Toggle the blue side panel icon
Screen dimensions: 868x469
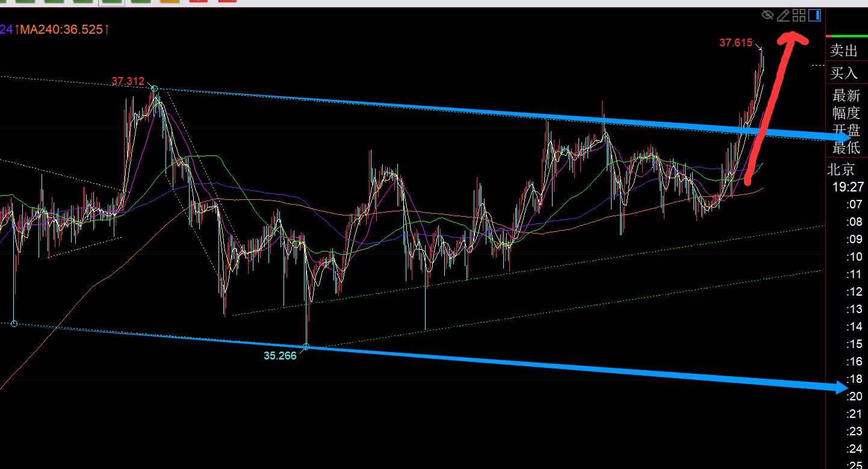(x=814, y=15)
